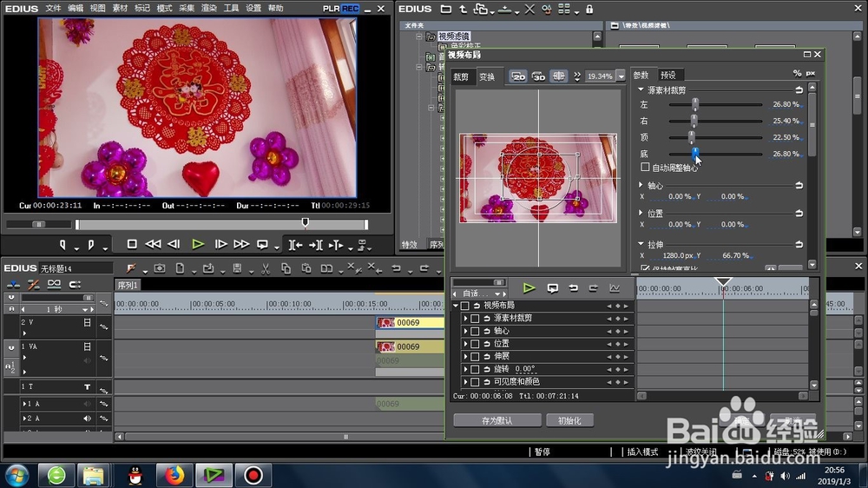Screen dimensions: 868x488
Task: Click Play in the Video Layout keyframe panel
Action: (x=529, y=288)
